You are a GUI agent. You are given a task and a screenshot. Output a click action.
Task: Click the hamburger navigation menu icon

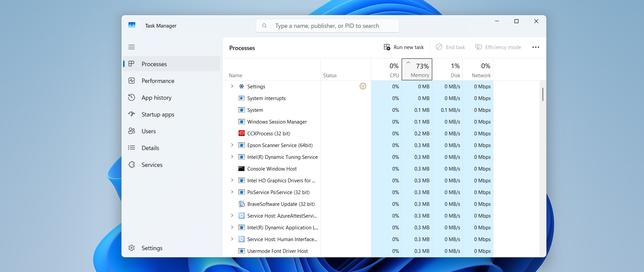pyautogui.click(x=132, y=47)
